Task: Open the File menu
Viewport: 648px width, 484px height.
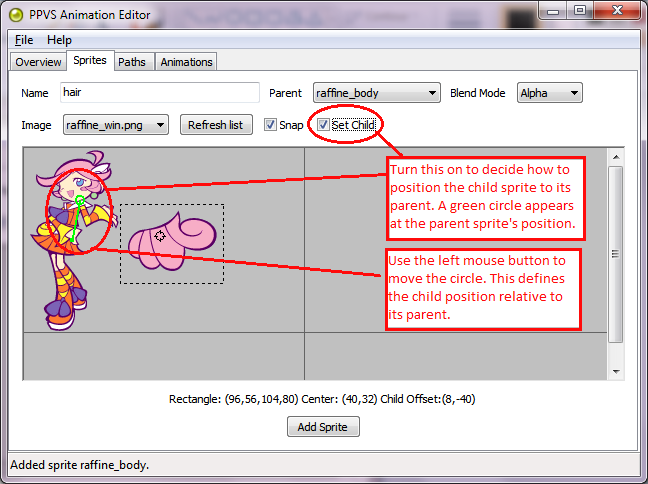Action: [x=24, y=40]
